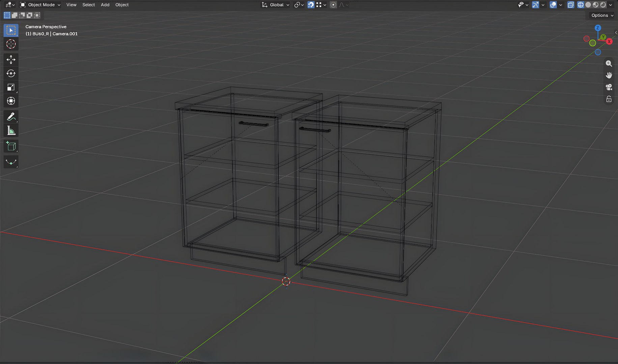
Task: Switch to Wireframe shading
Action: tap(581, 5)
